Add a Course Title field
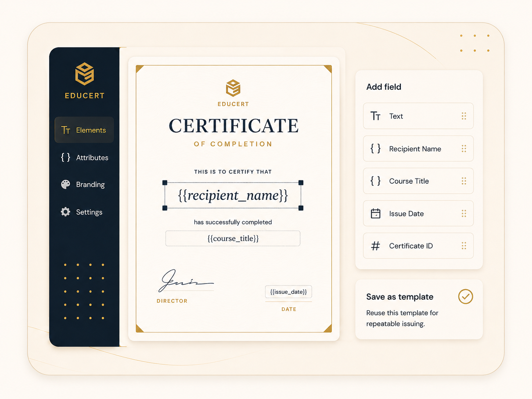Screen dimensions: 532x399 tap(418, 181)
